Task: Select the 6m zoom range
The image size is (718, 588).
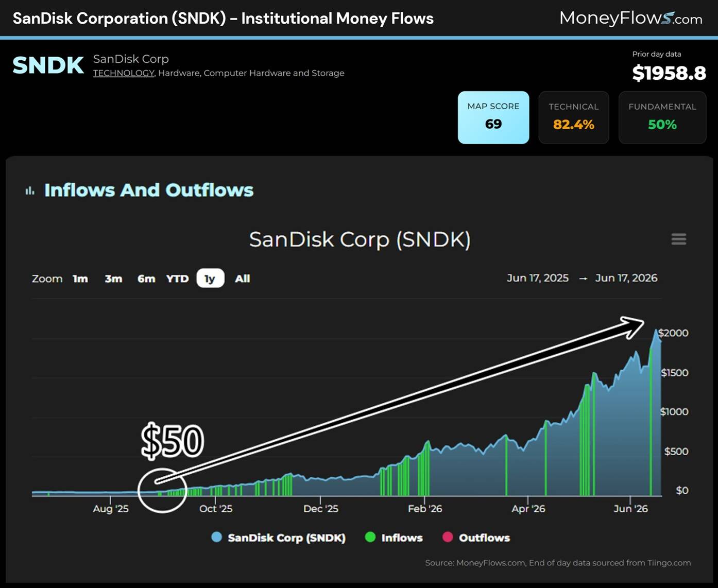Action: 146,279
